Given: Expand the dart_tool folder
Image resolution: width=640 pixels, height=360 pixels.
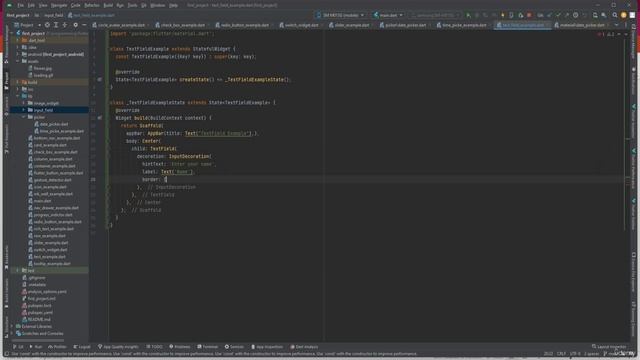Looking at the screenshot, I should tap(18, 40).
